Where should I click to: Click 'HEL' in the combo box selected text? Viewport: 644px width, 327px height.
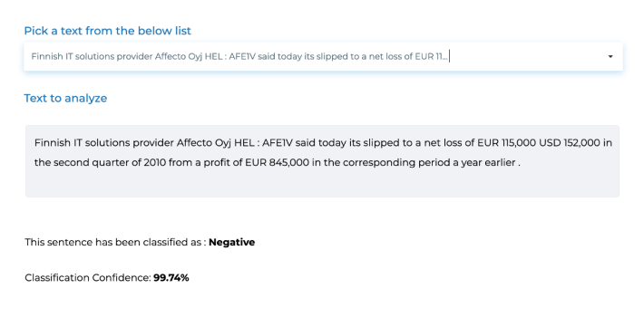click(x=213, y=57)
